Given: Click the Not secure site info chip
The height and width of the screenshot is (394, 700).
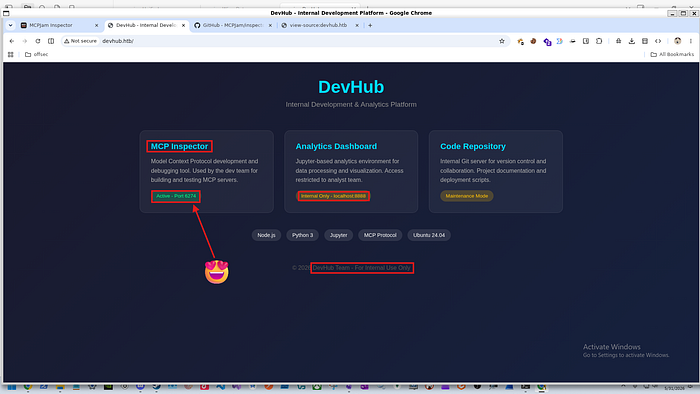Looking at the screenshot, I should pos(80,41).
